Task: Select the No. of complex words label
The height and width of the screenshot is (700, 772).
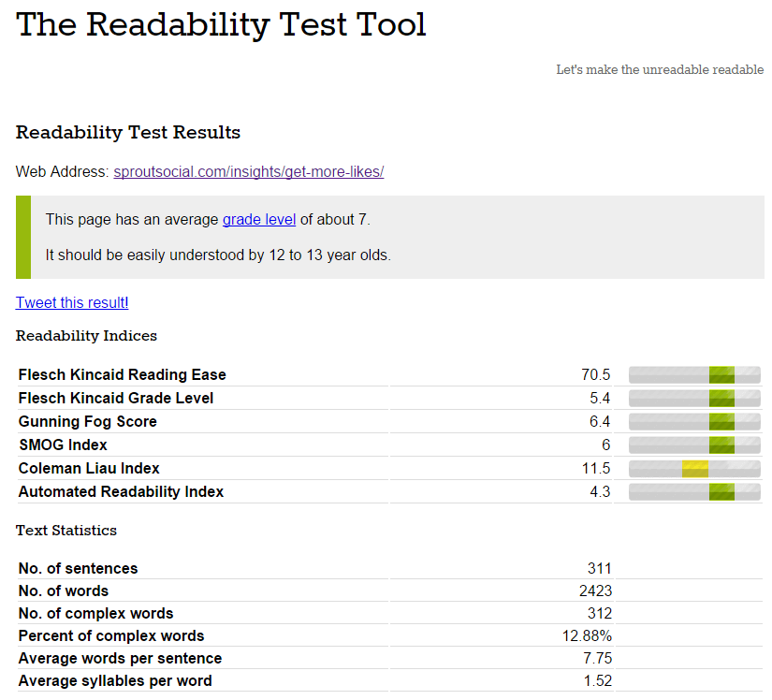Action: (x=96, y=614)
